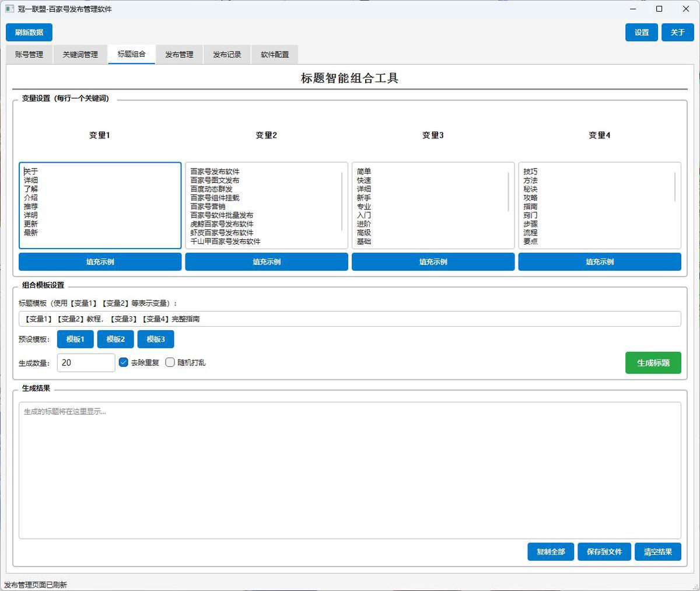The width and height of the screenshot is (700, 591).
Task: Enable the 随机打乱 checkbox
Action: tap(170, 362)
